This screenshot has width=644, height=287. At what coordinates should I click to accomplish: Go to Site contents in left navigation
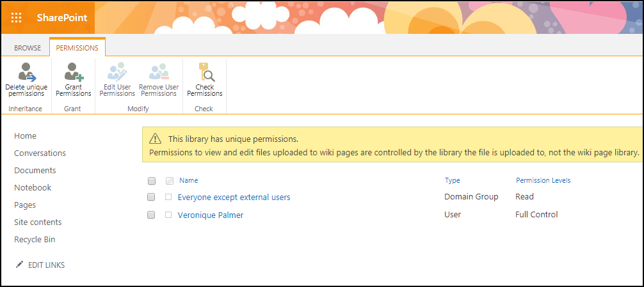[x=38, y=222]
